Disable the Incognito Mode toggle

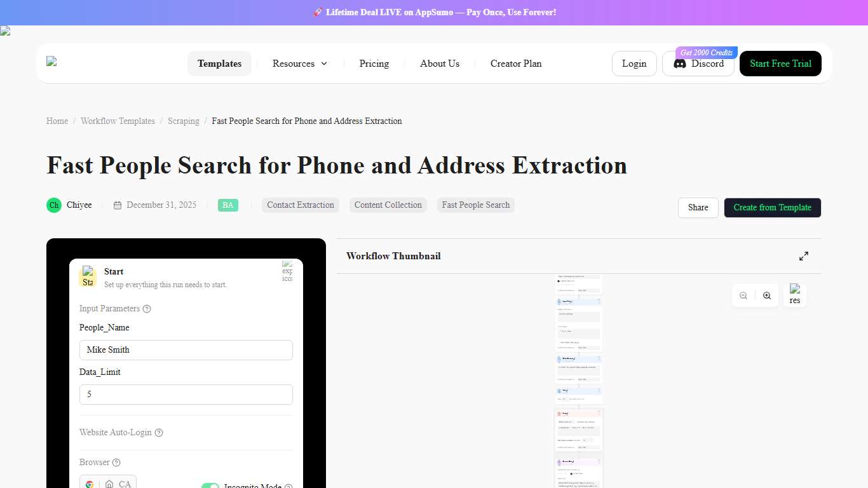coord(210,486)
